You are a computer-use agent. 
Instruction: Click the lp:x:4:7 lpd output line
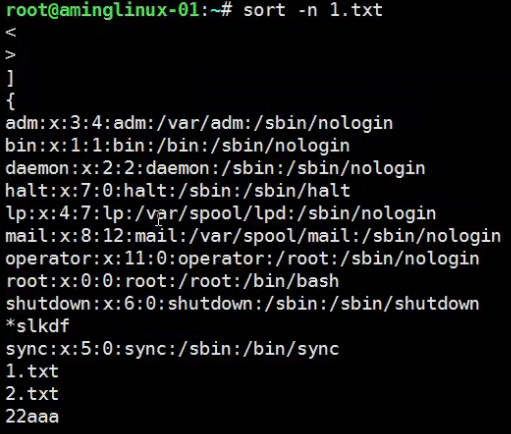[x=221, y=213]
